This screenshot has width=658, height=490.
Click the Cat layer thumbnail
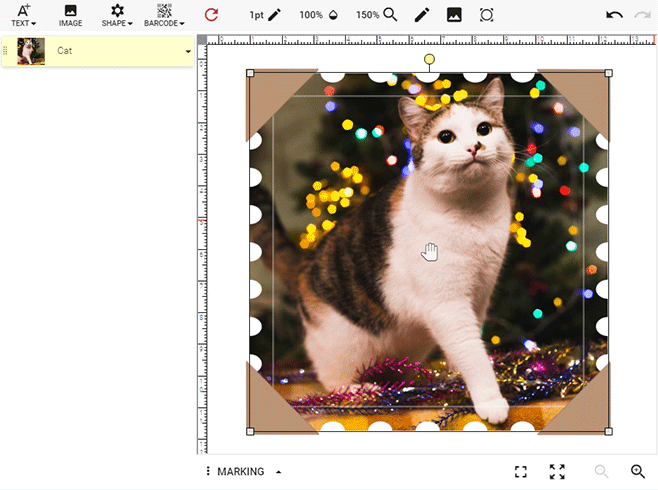click(31, 51)
